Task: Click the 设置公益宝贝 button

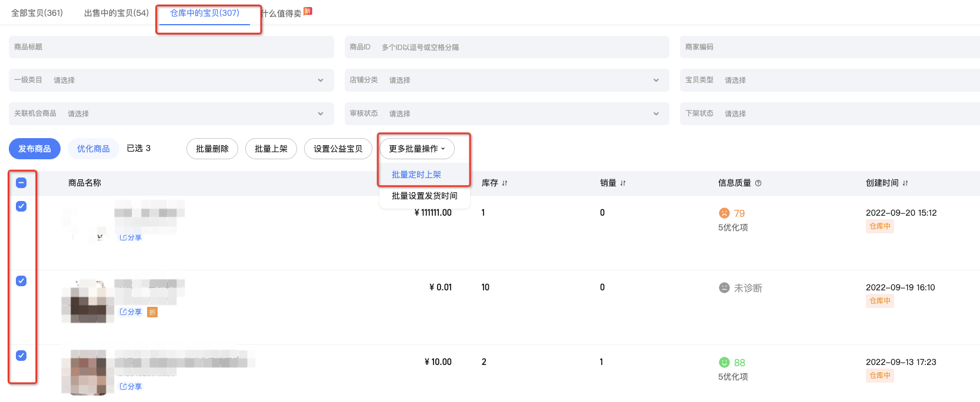Action: coord(338,149)
